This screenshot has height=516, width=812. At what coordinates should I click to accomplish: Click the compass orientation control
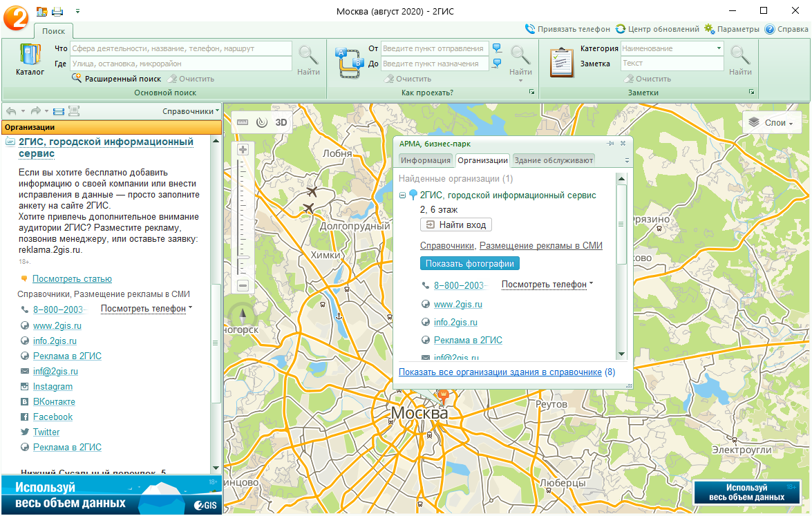pos(243,316)
